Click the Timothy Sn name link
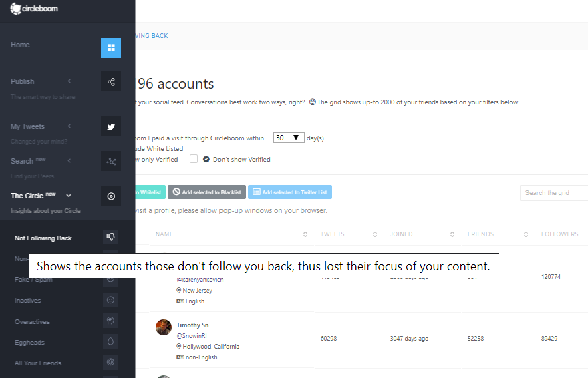 tap(192, 325)
